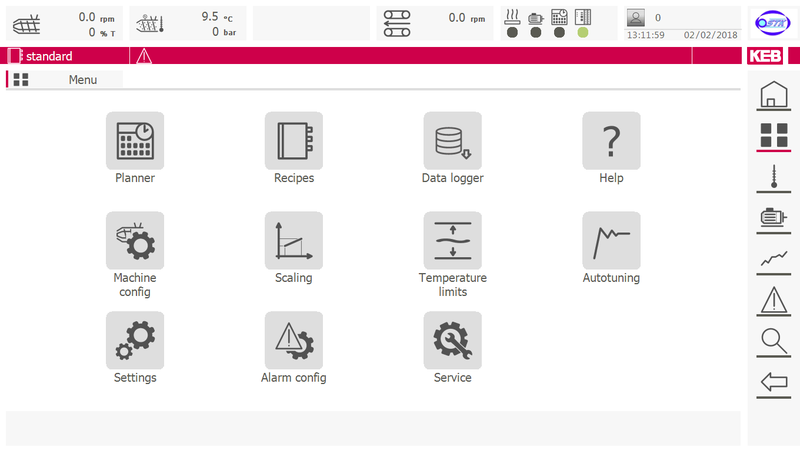Screen dimensions: 800x451
Task: Open the motor page from sidebar
Action: [x=773, y=218]
